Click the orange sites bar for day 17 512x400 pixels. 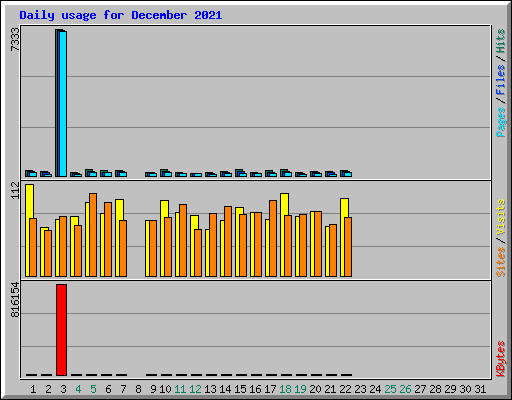tap(273, 238)
